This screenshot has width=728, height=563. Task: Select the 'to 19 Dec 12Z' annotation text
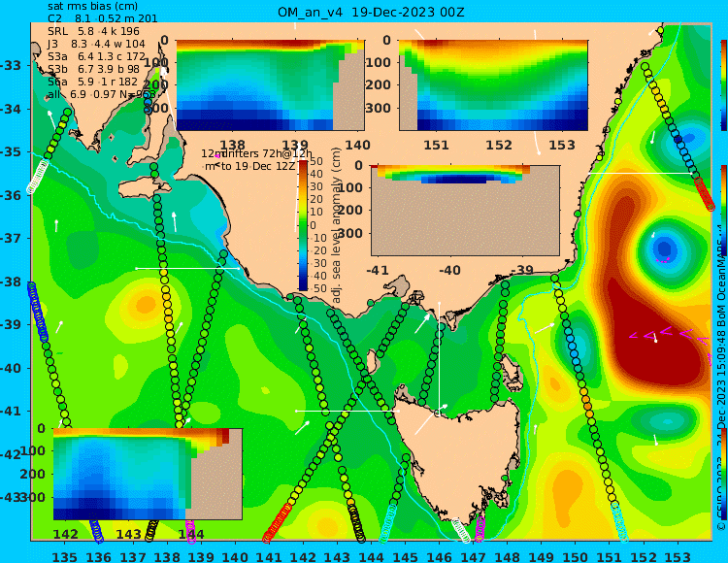point(257,166)
